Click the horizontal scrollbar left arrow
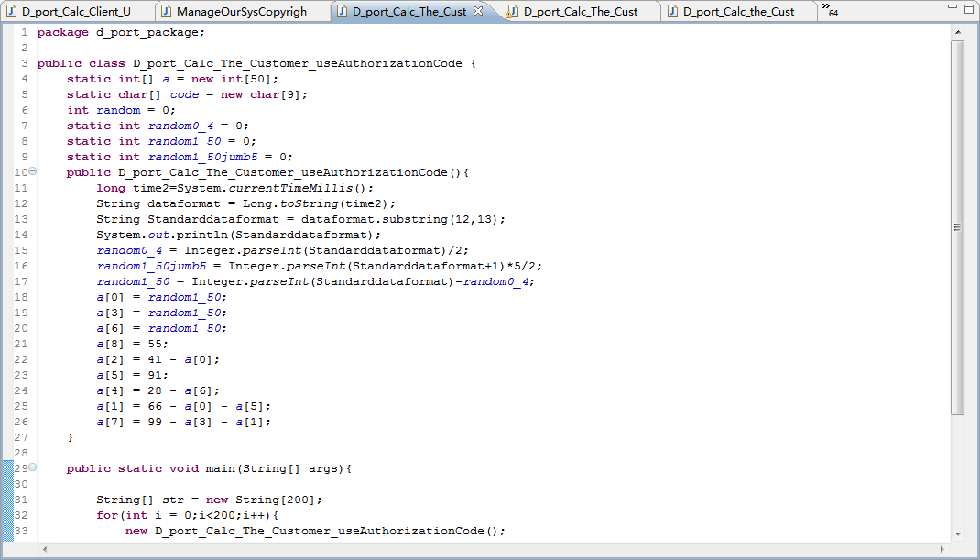980x560 pixels. click(44, 549)
